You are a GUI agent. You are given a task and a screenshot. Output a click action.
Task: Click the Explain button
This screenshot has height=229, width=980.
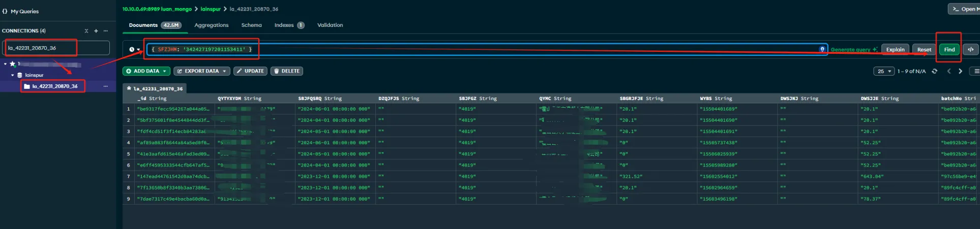click(895, 49)
